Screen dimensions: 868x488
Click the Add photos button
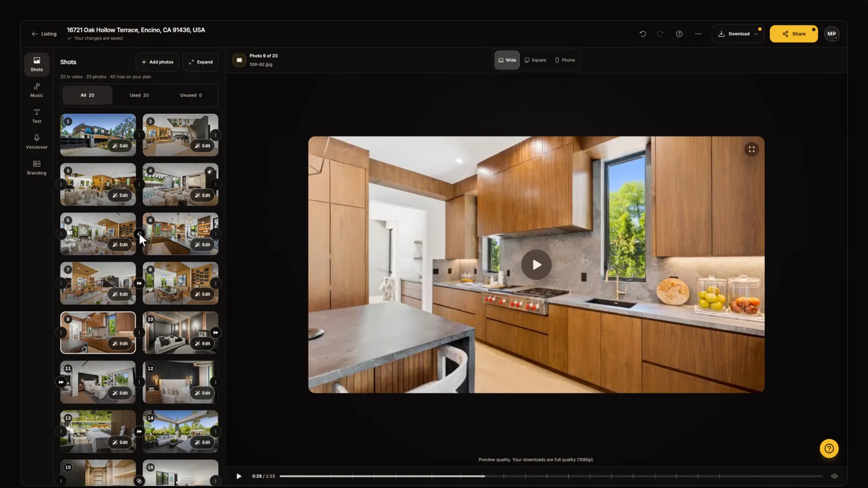tap(157, 62)
